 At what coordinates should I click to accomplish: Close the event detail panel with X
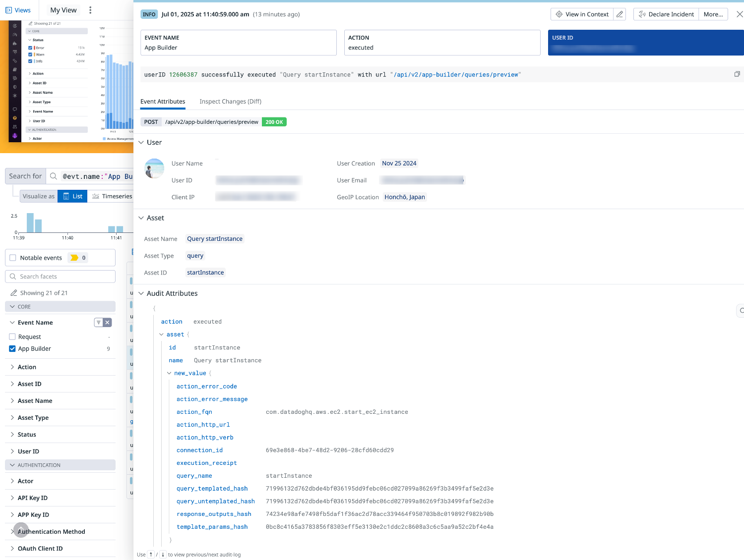pos(740,14)
